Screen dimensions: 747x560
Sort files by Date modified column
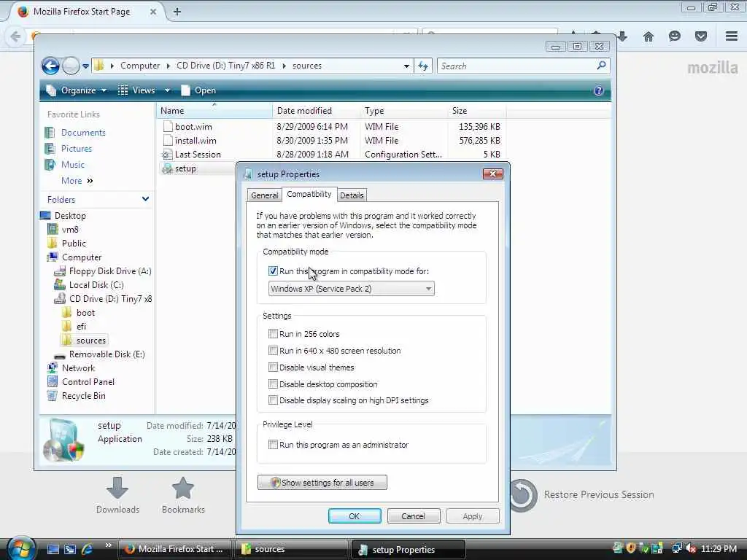coord(317,111)
